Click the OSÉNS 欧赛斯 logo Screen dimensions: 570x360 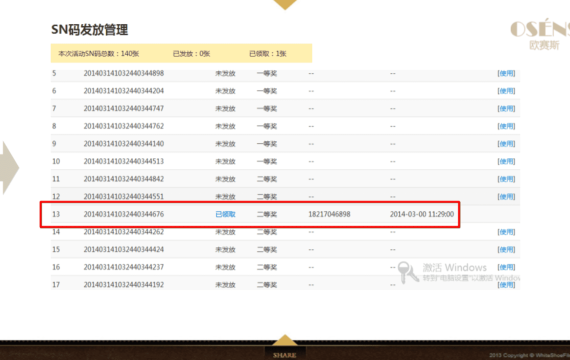tap(540, 35)
